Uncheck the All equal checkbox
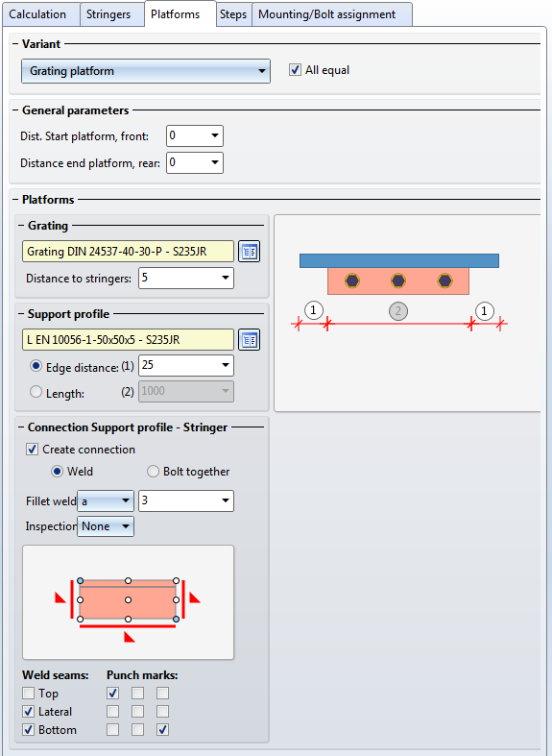The image size is (552, 756). coord(295,70)
